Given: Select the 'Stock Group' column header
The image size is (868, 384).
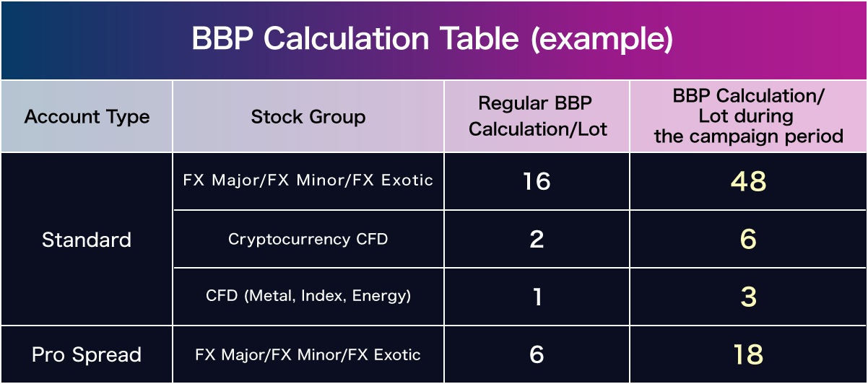Looking at the screenshot, I should tap(308, 117).
